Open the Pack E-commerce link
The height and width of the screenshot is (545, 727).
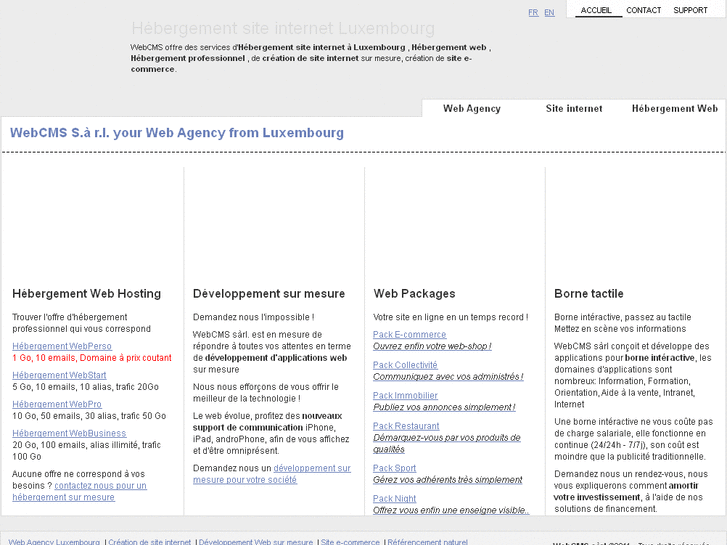[x=409, y=334]
